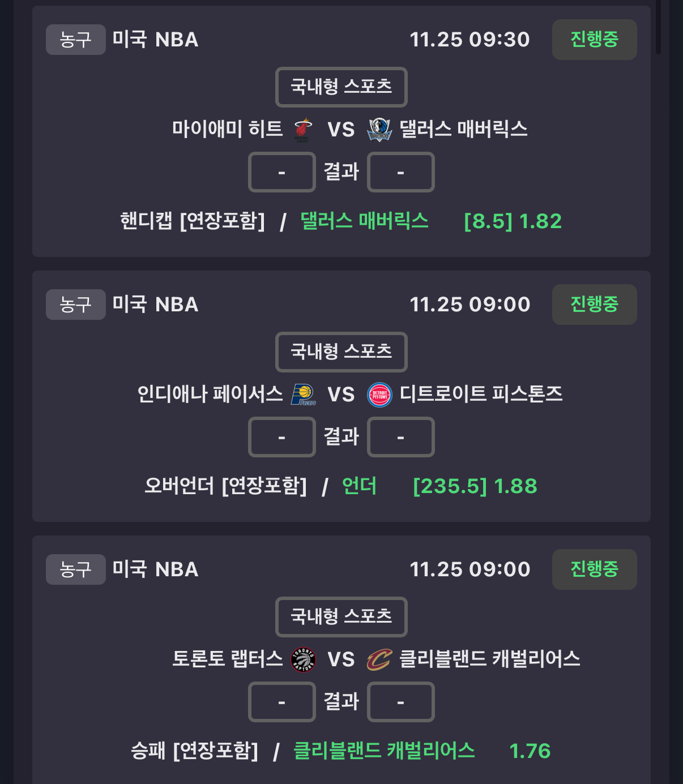This screenshot has width=683, height=784.
Task: Select 국내형 스포츠 tag in Toronto–Cleveland card
Action: [x=341, y=616]
